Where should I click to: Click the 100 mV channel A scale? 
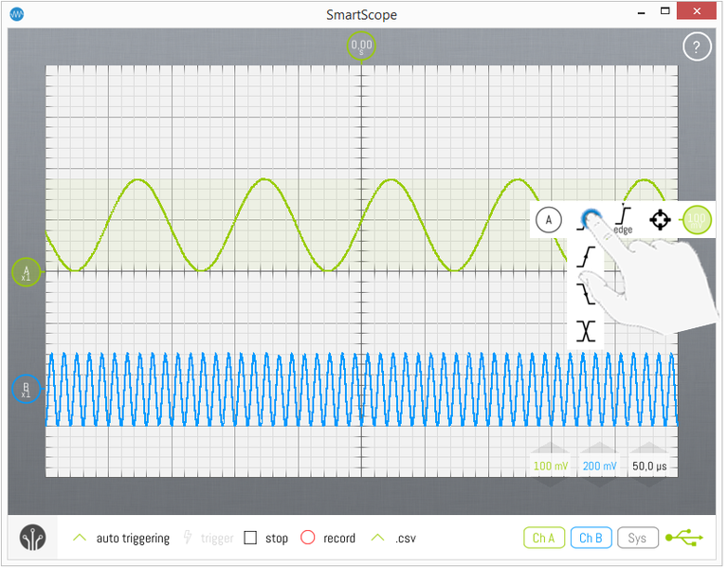550,466
